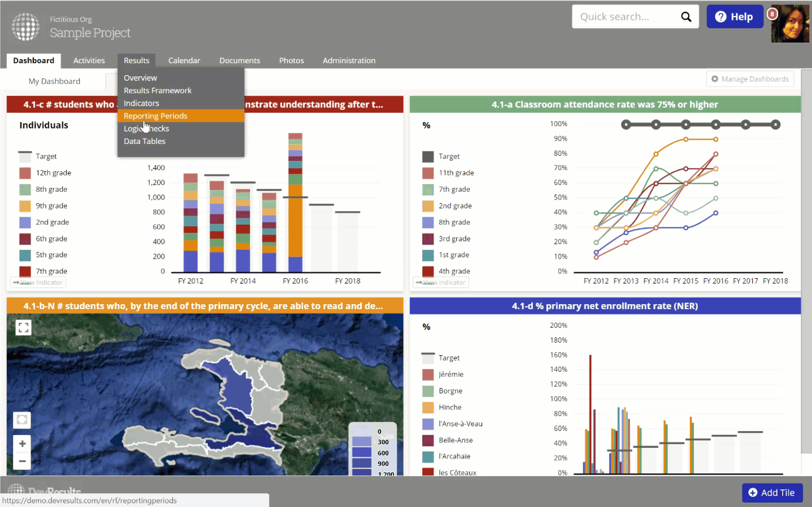The width and height of the screenshot is (812, 507).
Task: Click the 9th grade orange swatch
Action: 25,206
